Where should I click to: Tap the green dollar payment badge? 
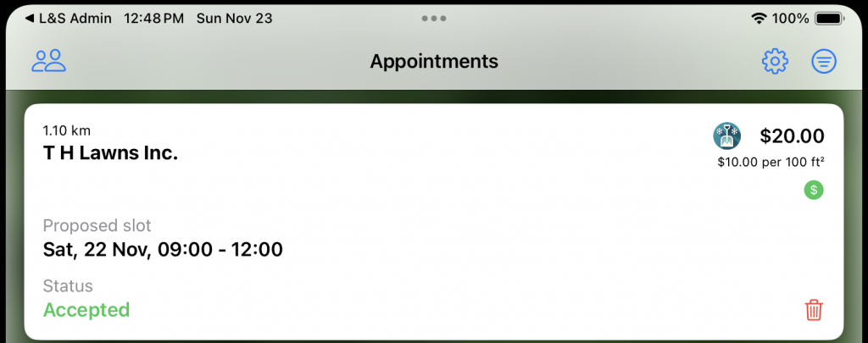(x=814, y=190)
